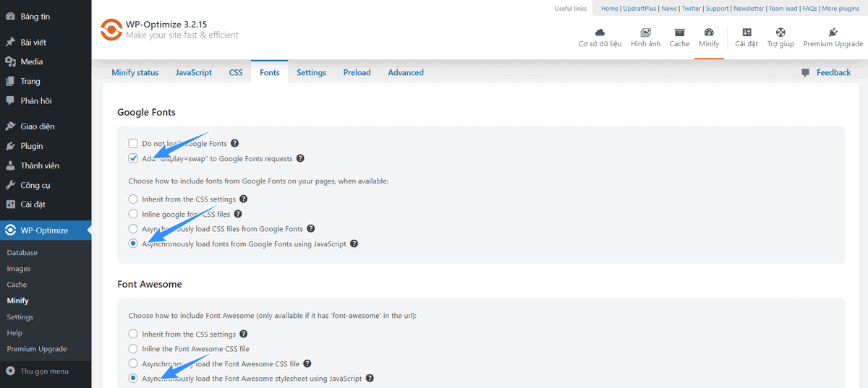Open Images submenu under WP-Optimize
The image size is (868, 388).
click(19, 269)
